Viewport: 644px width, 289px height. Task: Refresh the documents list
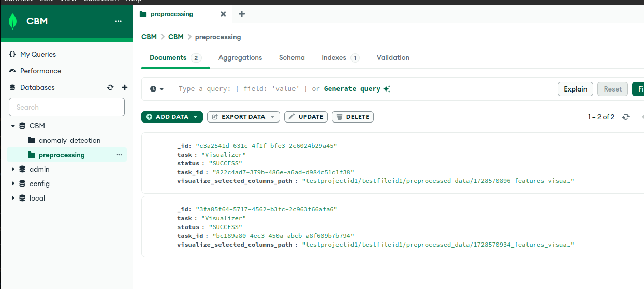(x=625, y=117)
